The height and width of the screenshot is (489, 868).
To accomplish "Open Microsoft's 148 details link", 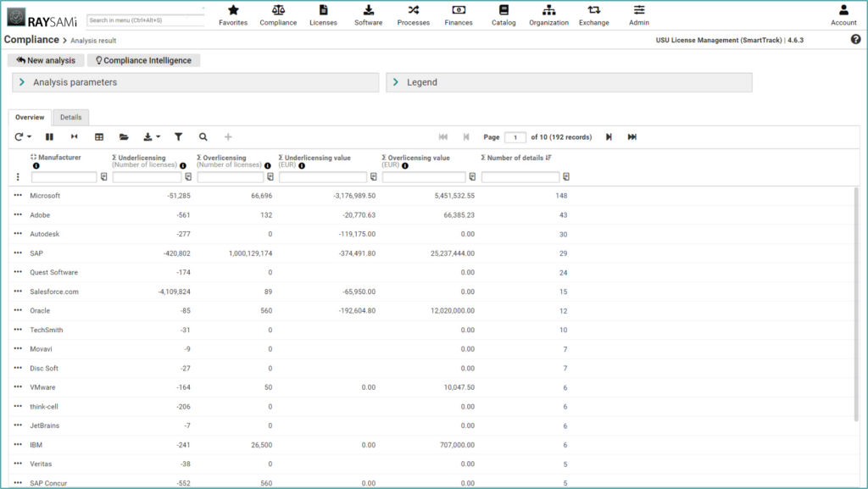I will pyautogui.click(x=561, y=196).
